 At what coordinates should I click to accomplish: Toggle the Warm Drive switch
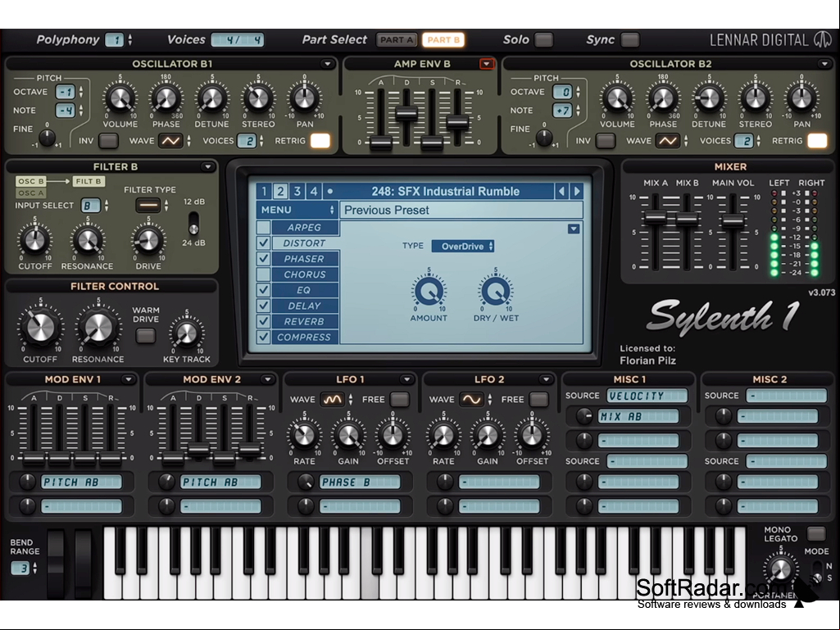[146, 336]
